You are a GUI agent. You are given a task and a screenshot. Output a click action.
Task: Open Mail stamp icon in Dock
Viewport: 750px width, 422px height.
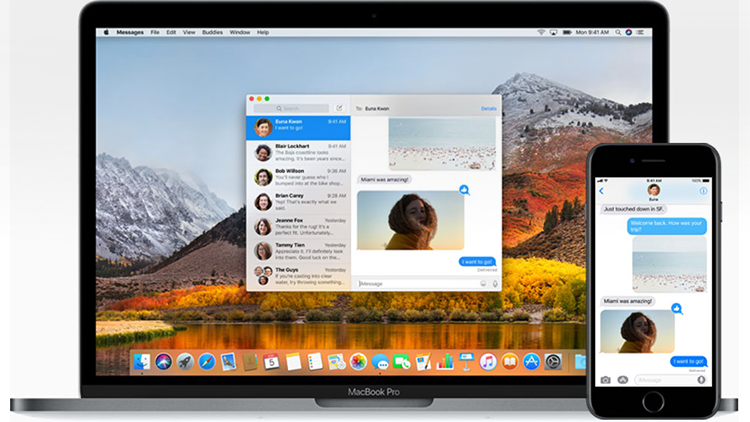click(228, 362)
